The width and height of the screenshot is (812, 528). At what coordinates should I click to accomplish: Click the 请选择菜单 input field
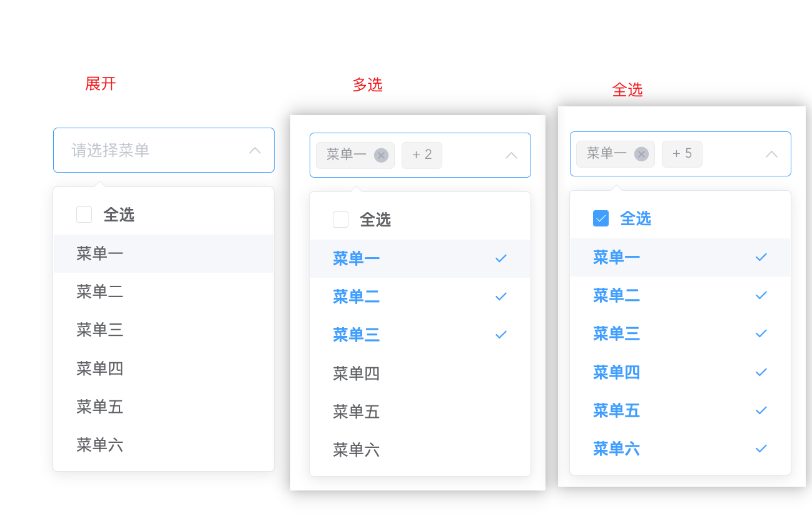point(164,150)
